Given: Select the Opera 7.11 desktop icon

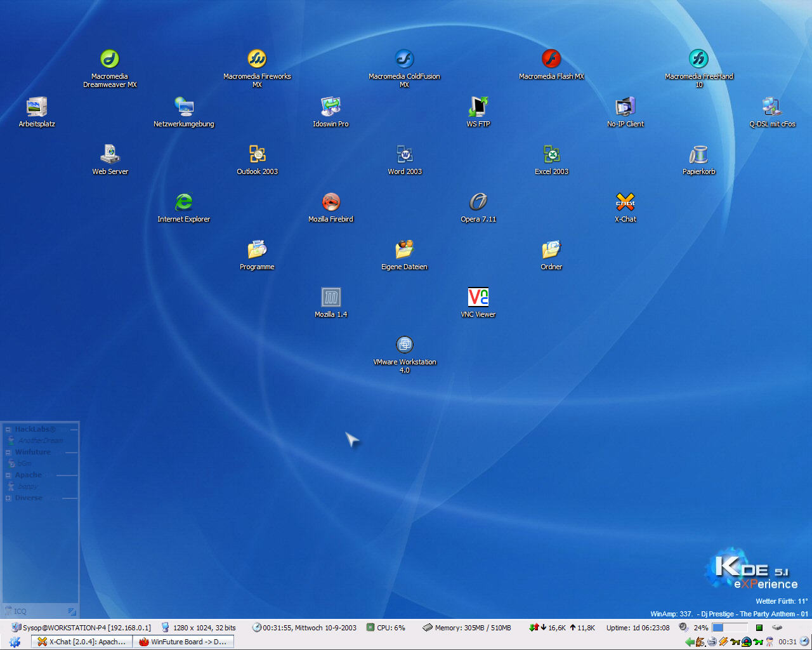Looking at the screenshot, I should point(478,202).
